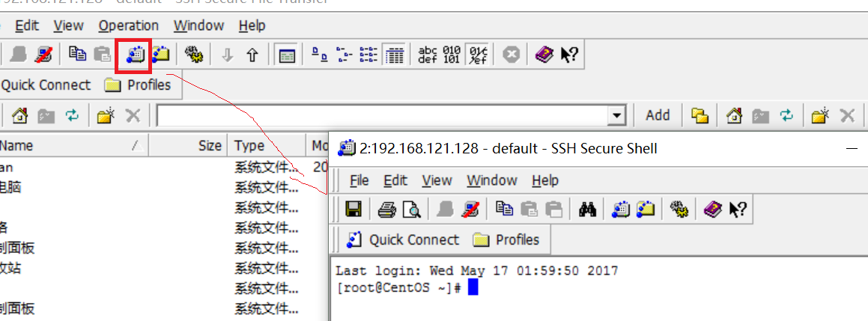The image size is (868, 321).
Task: Switch to Small Icons view
Action: tap(345, 54)
